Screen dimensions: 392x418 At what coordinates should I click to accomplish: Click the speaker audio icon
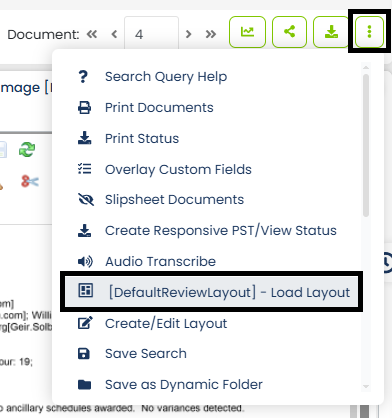click(x=85, y=262)
